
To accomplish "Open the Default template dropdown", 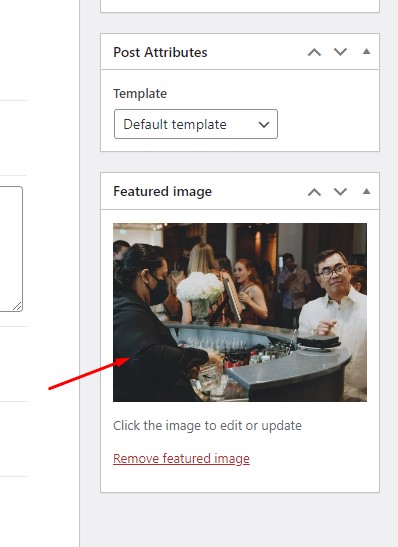I will pos(196,124).
